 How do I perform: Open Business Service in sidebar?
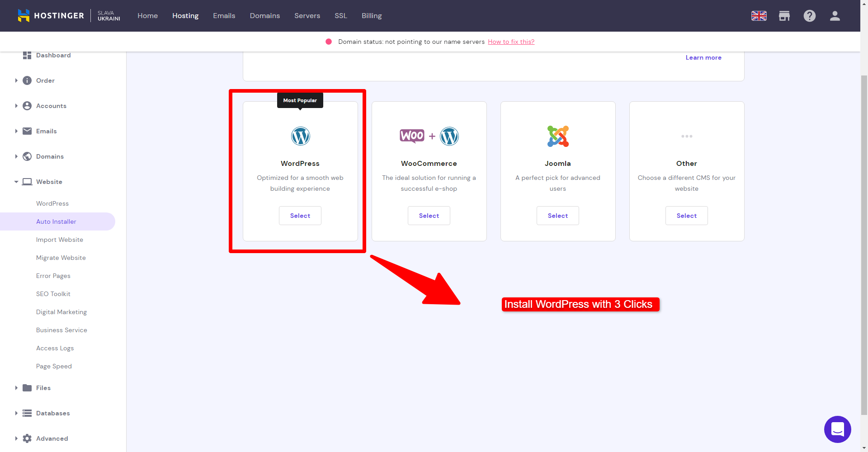click(x=61, y=330)
